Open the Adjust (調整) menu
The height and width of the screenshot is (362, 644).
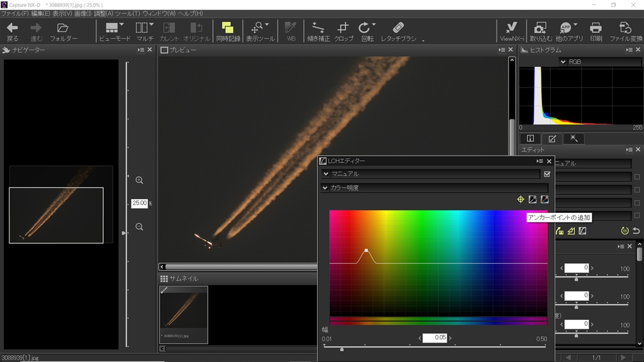click(104, 13)
